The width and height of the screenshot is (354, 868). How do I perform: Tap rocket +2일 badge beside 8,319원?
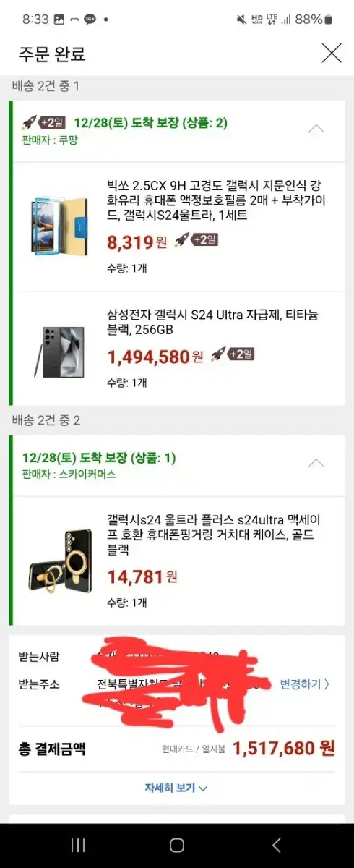[x=196, y=239]
